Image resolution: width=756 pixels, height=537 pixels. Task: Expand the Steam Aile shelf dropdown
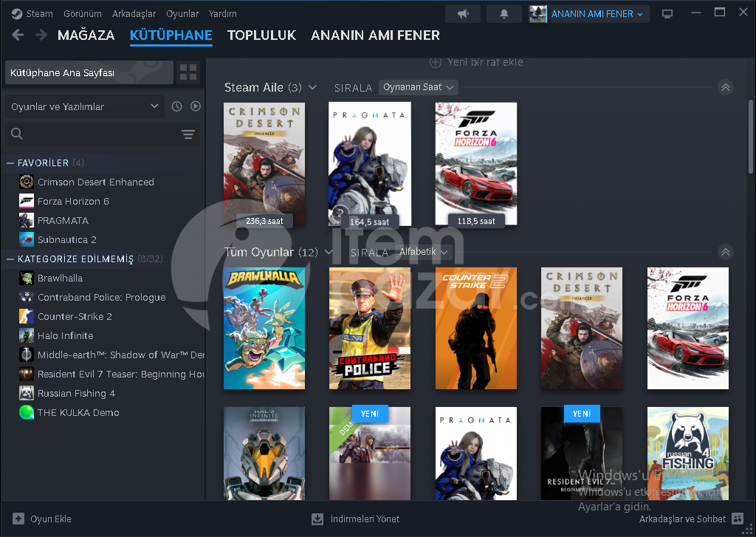312,87
